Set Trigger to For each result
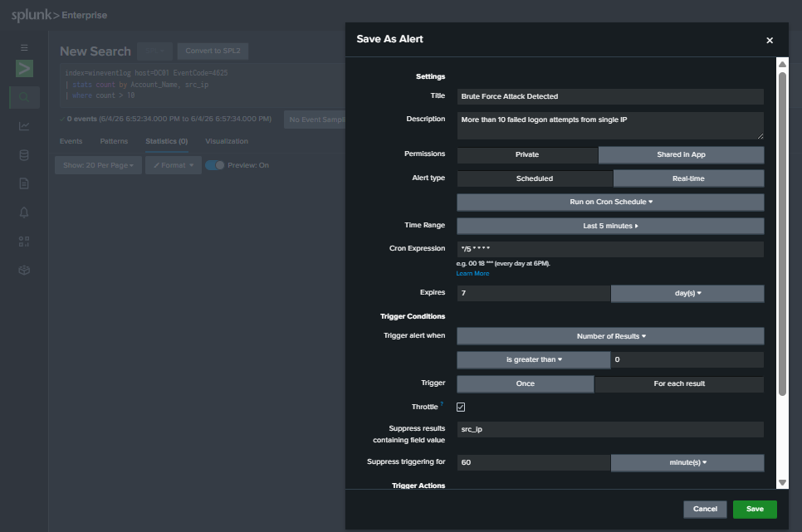Image resolution: width=802 pixels, height=532 pixels. 679,383
